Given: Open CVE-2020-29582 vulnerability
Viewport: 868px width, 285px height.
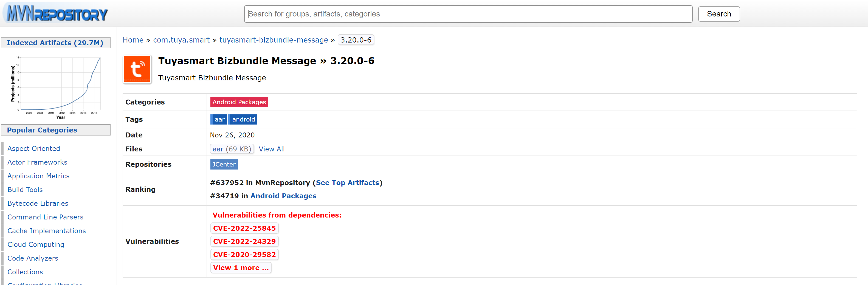Looking at the screenshot, I should tap(245, 254).
